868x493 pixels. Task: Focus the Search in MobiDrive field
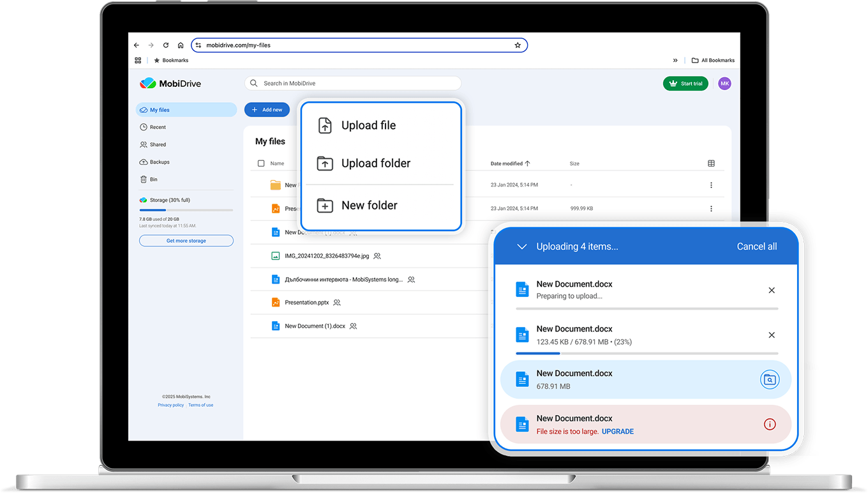point(353,83)
